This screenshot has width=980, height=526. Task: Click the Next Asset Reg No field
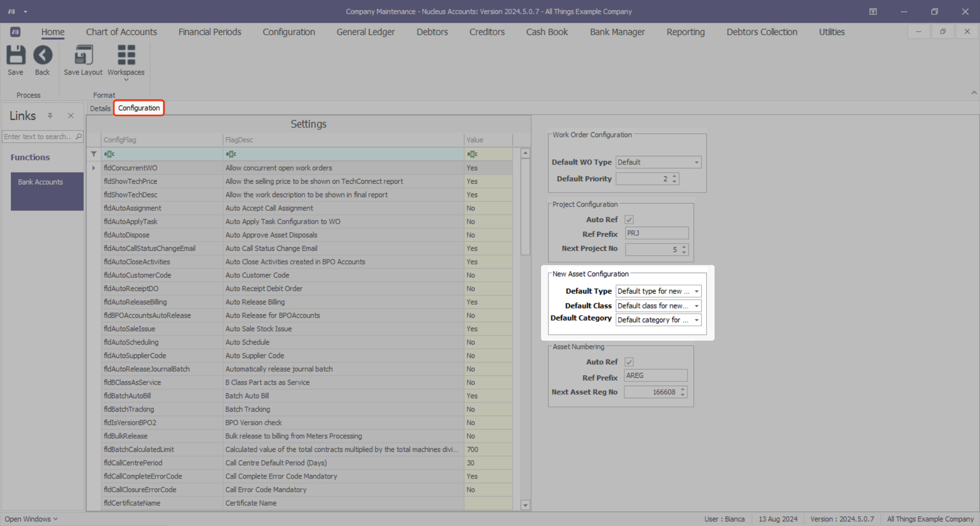(656, 392)
